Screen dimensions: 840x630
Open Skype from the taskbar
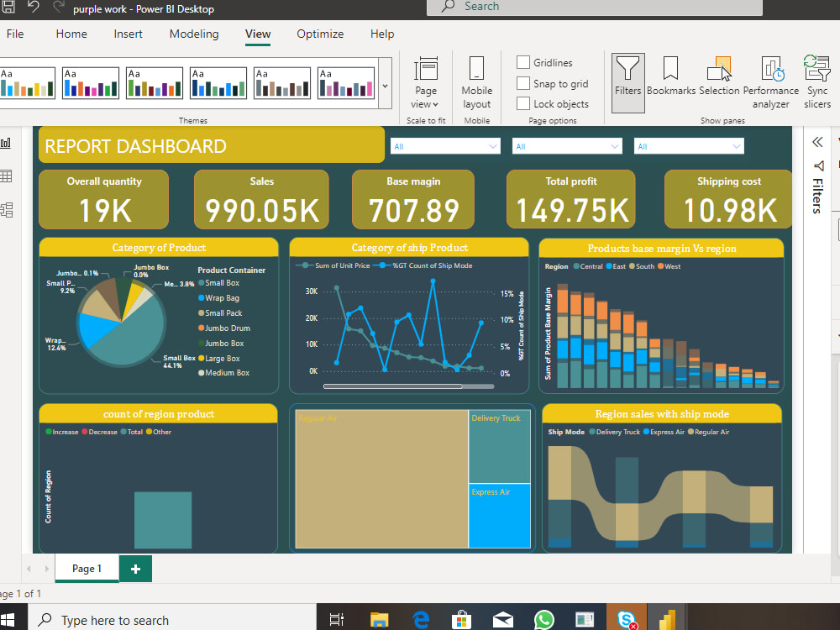(x=627, y=617)
